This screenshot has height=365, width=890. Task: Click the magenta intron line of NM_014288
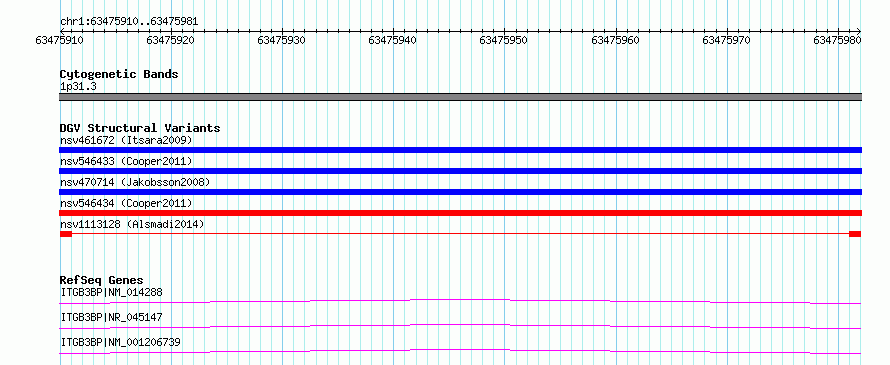[x=460, y=301]
